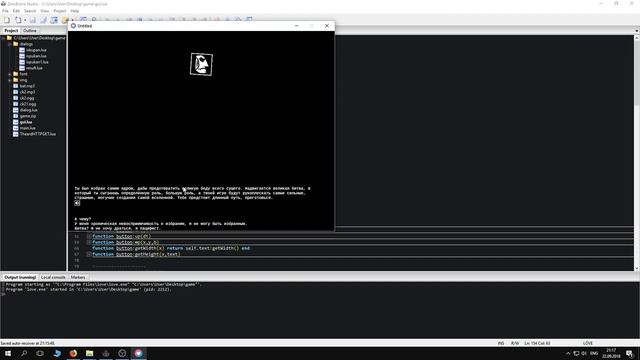Open File Explorer from the taskbar
Viewport: 640px width, 360px height.
pos(89,353)
